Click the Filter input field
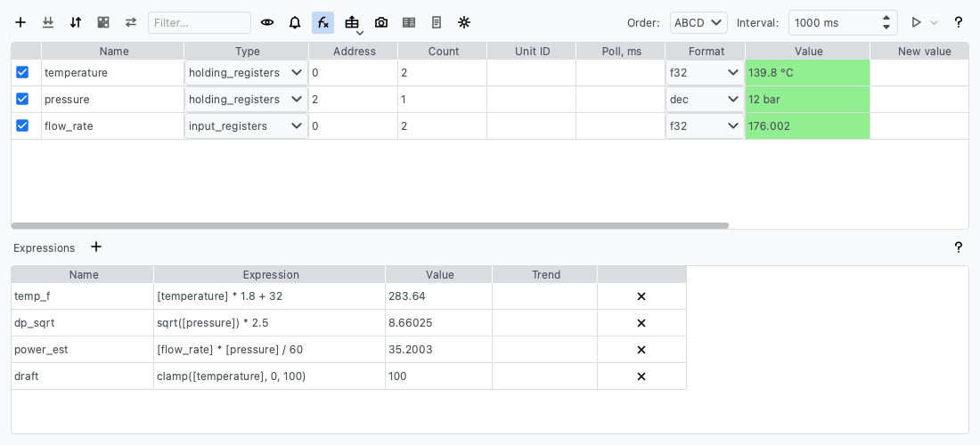The image size is (980, 445). point(200,22)
